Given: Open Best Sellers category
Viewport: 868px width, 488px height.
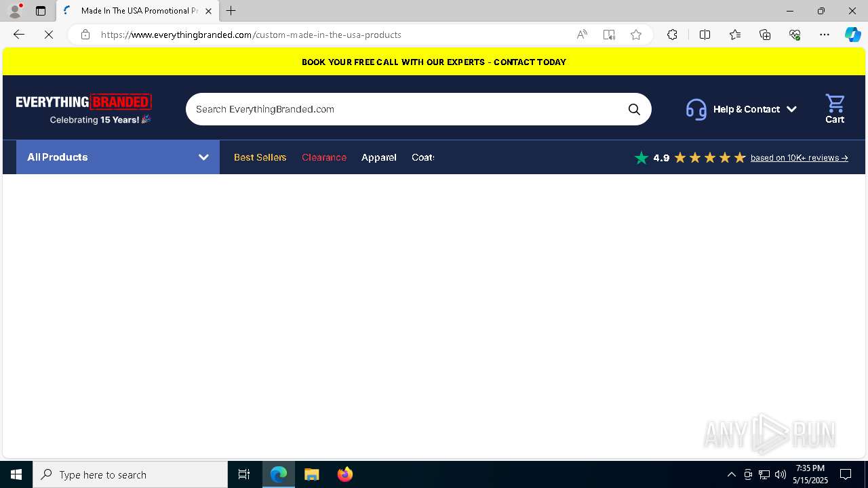Looking at the screenshot, I should coord(260,157).
